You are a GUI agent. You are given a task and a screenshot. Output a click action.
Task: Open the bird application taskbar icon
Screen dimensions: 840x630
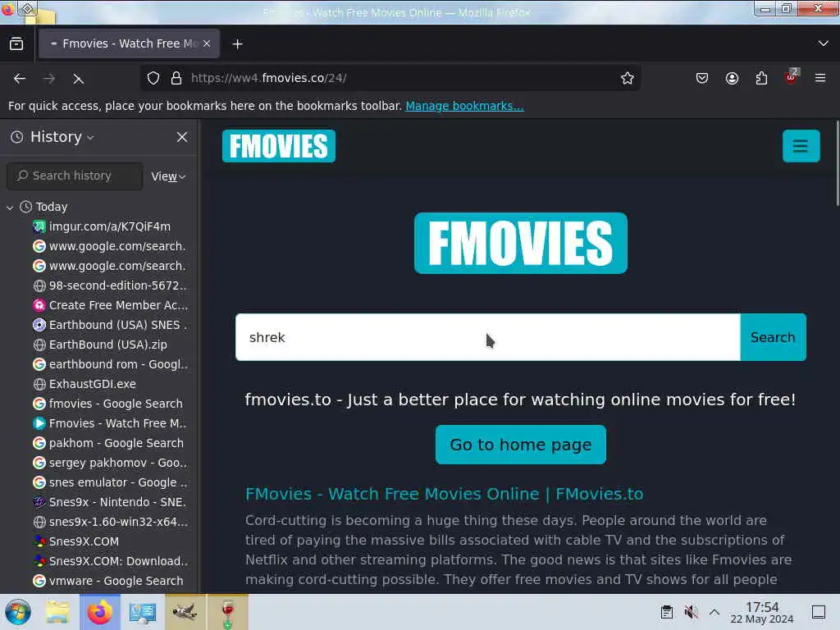[x=185, y=612]
